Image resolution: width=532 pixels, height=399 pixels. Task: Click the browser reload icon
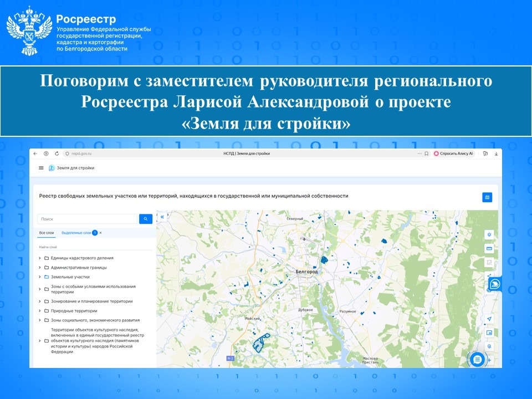point(57,154)
